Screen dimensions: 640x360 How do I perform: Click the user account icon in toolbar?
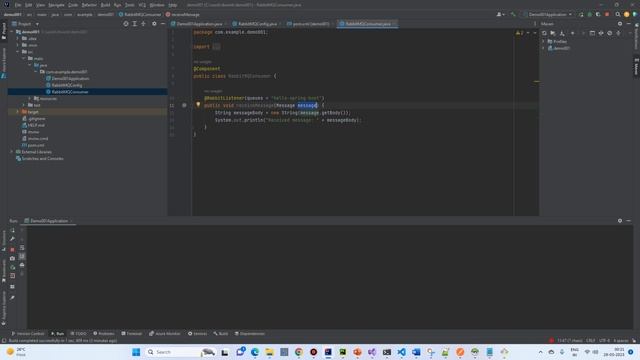(500, 14)
